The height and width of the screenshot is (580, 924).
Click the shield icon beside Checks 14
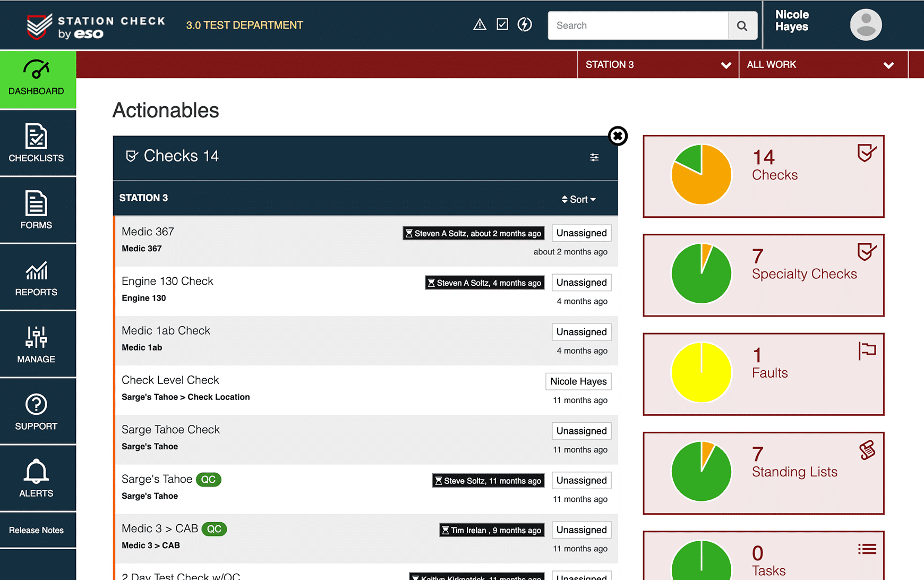coord(132,156)
